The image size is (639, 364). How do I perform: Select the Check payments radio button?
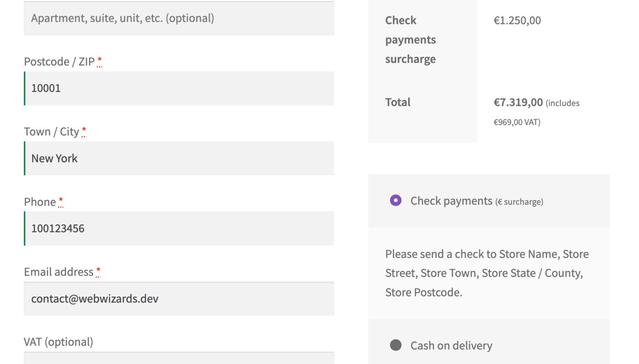tap(396, 201)
